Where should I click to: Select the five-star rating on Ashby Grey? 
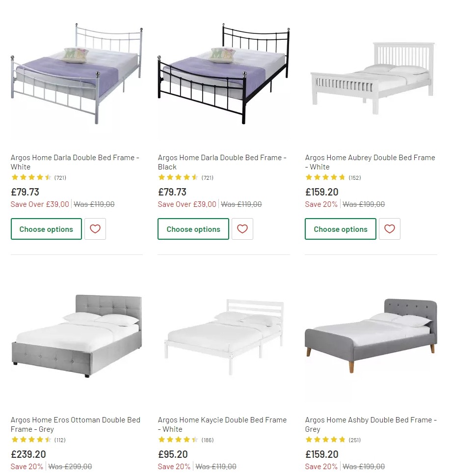point(325,440)
